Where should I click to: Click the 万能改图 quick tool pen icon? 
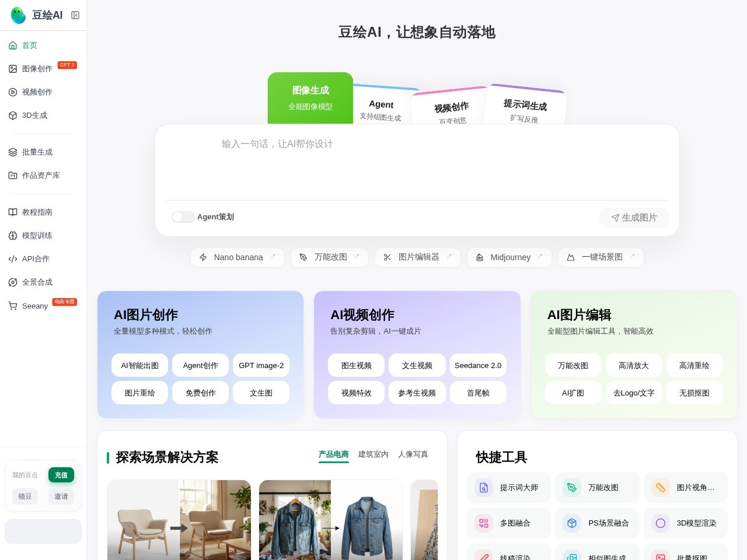pyautogui.click(x=572, y=488)
